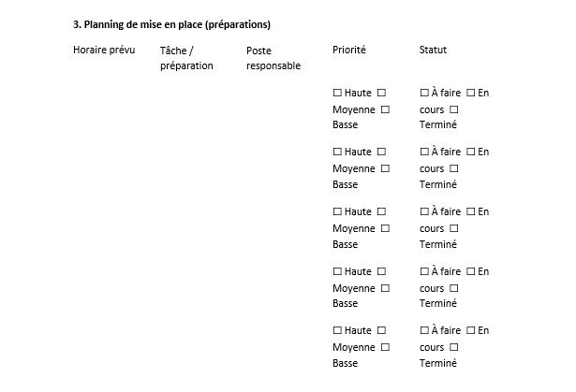The height and width of the screenshot is (392, 576).
Task: Place cursor in the Tâche / préparation header
Action: 186,58
